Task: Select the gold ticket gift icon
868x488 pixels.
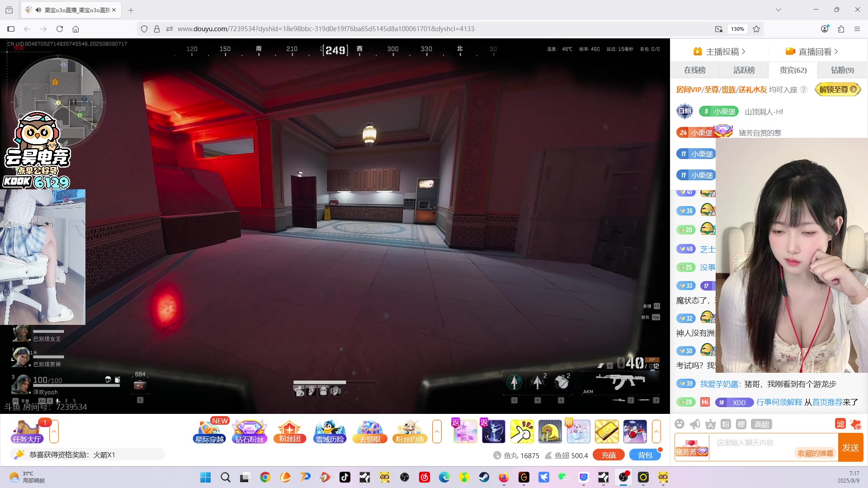Action: (x=607, y=431)
